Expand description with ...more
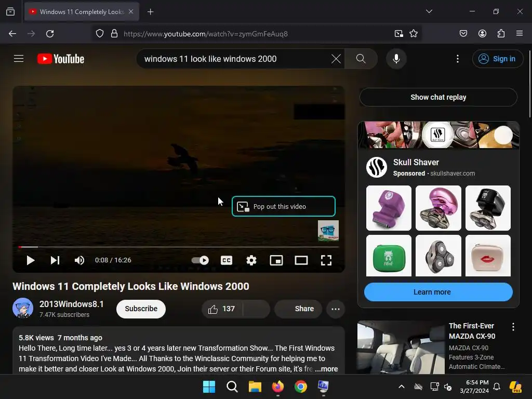 click(326, 369)
